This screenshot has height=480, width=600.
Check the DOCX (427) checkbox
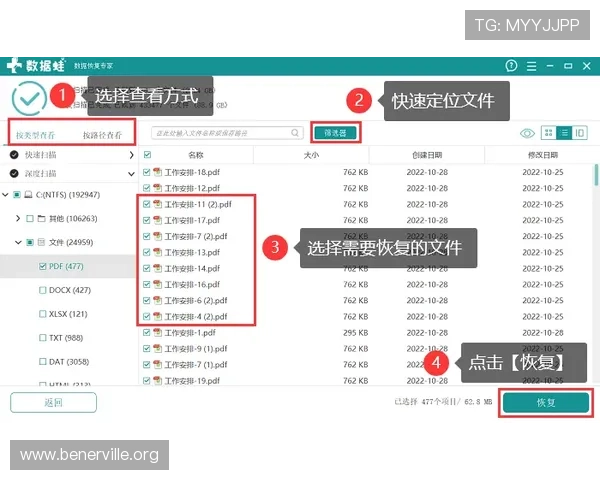tap(42, 290)
